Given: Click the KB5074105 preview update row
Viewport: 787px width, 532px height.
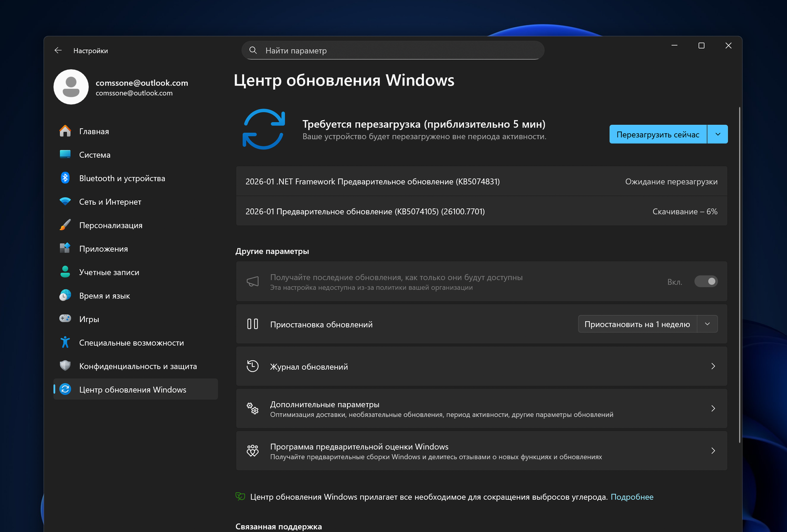Looking at the screenshot, I should (482, 211).
